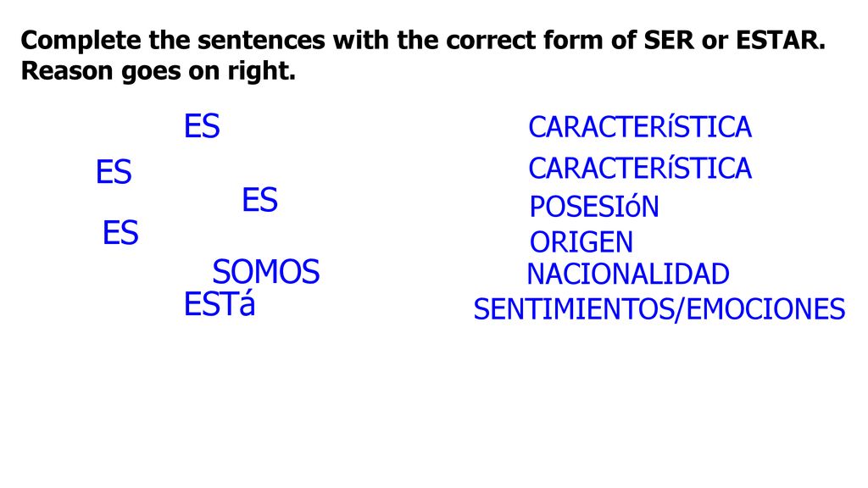This screenshot has width=868, height=488.
Task: Select the ES answer beside POSESIóN
Action: pos(259,200)
